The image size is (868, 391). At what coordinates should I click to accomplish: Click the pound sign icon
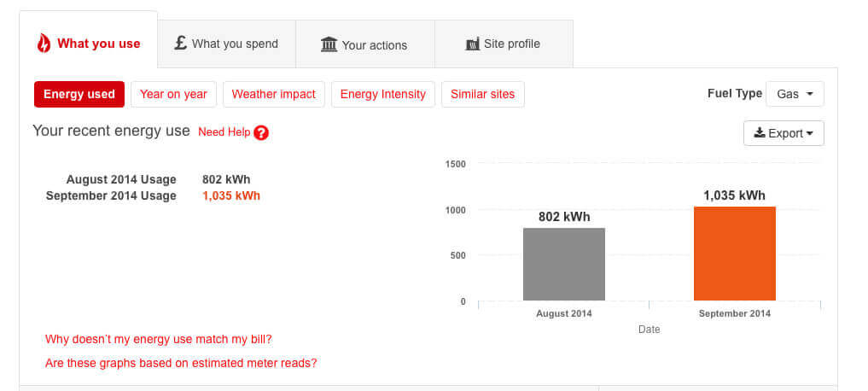180,43
